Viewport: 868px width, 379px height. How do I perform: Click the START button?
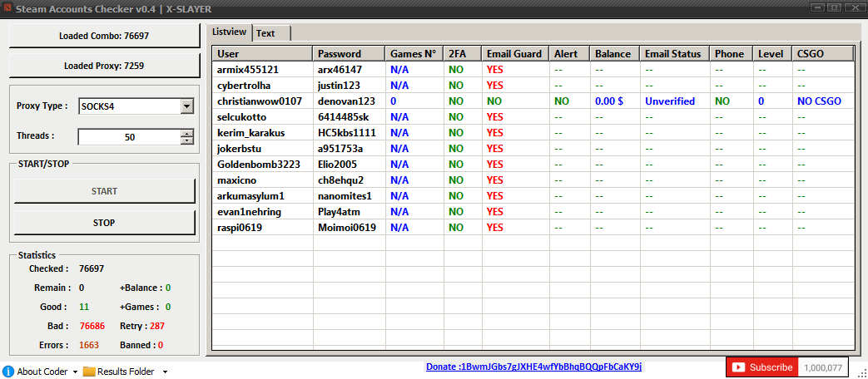point(104,191)
